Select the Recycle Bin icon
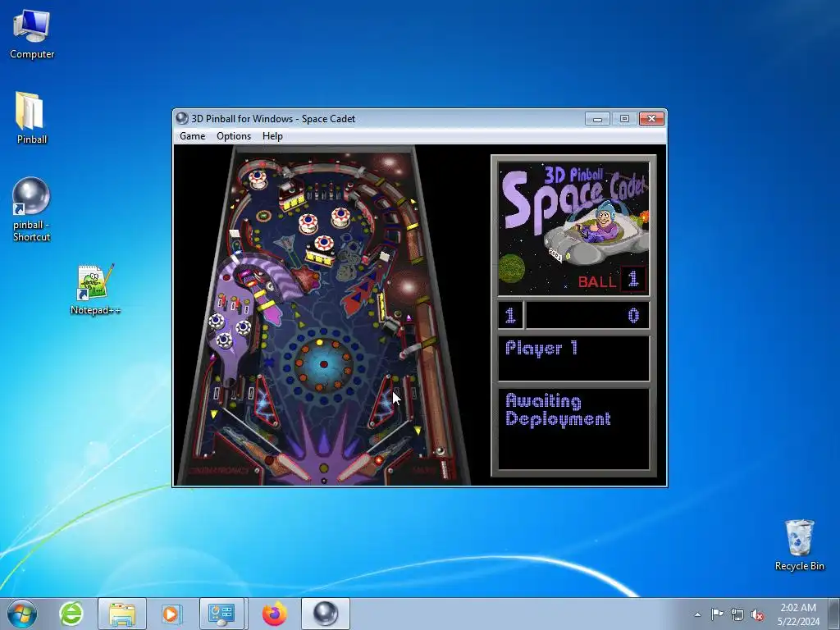This screenshot has height=630, width=840. (799, 545)
